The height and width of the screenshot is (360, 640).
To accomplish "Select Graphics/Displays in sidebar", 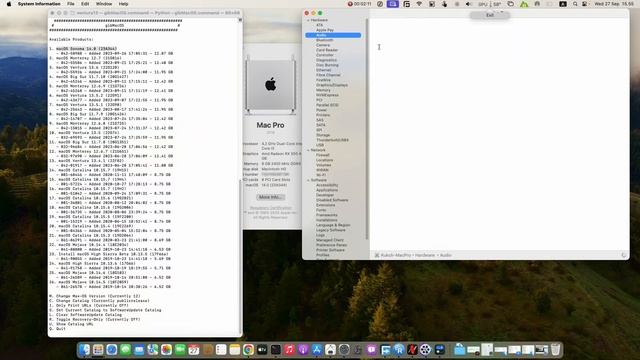I will pos(332,85).
